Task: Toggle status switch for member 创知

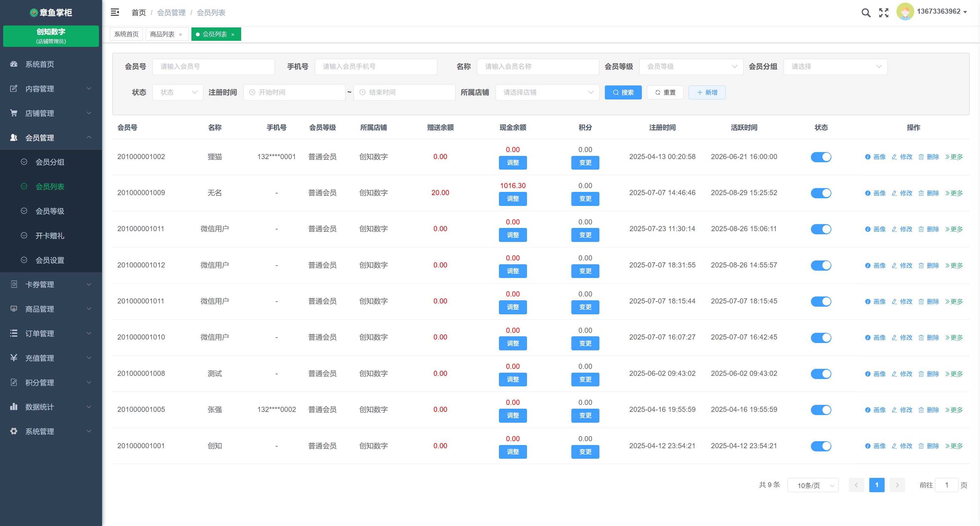Action: pos(821,446)
